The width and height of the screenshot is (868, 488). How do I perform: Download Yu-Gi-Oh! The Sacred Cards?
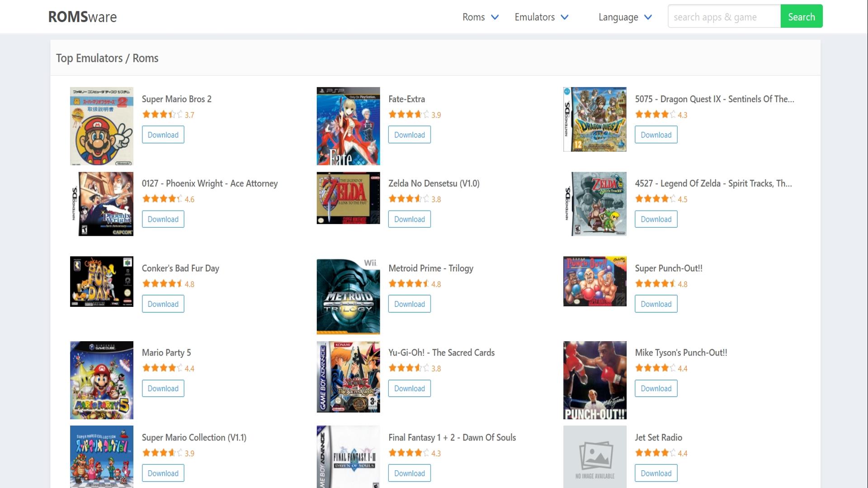click(409, 389)
